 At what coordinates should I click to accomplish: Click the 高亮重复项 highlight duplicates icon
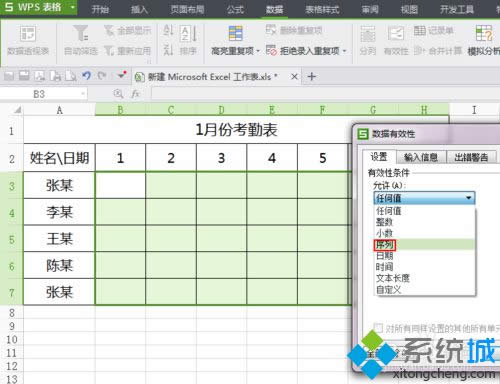tap(235, 33)
